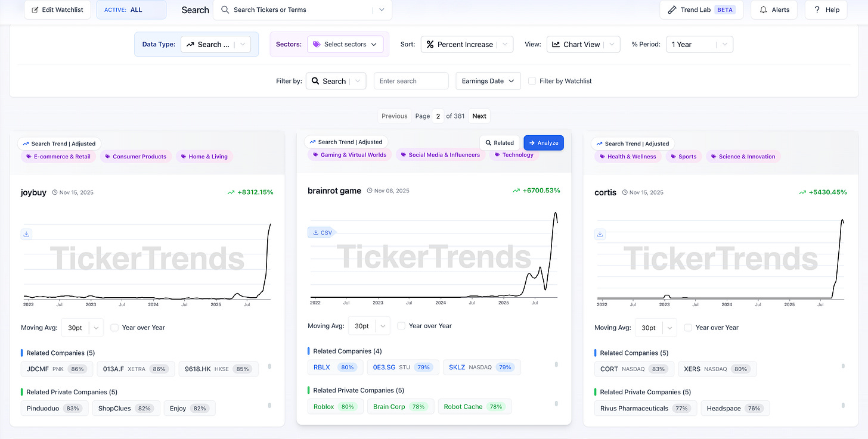Click the Brain Corp private company chip
The height and width of the screenshot is (439, 868).
tap(400, 407)
